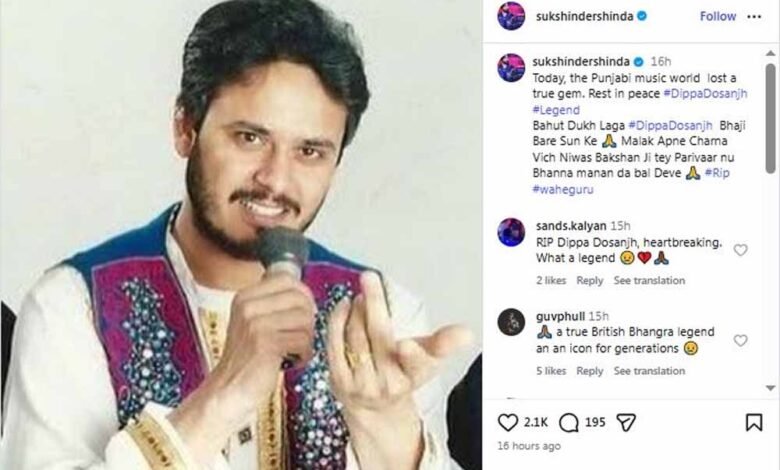The image size is (780, 470).
Task: Open the three-dots more options menu
Action: point(754,16)
